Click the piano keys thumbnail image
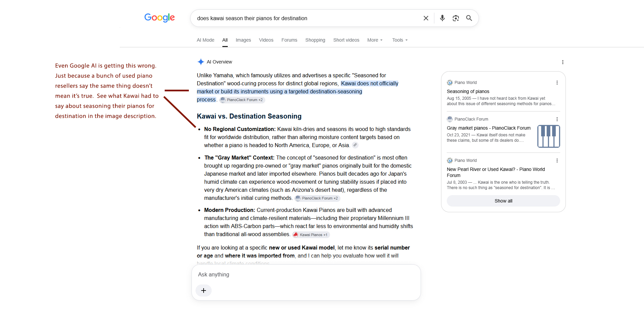644x312 pixels. [x=549, y=136]
